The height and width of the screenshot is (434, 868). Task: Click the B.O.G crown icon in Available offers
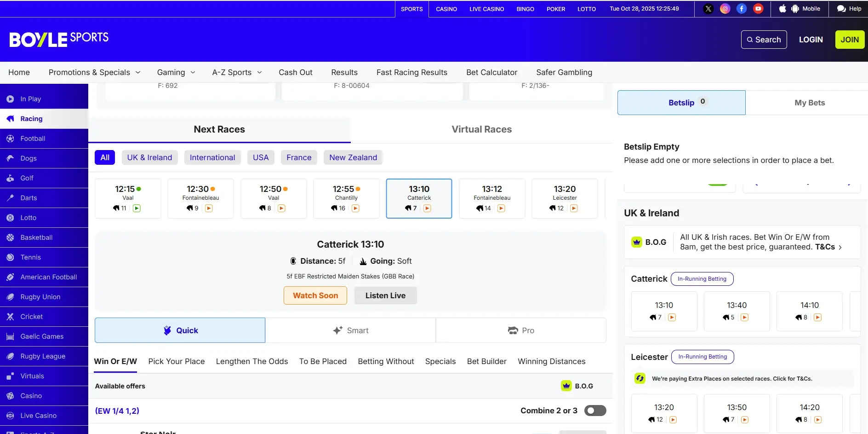tap(566, 386)
